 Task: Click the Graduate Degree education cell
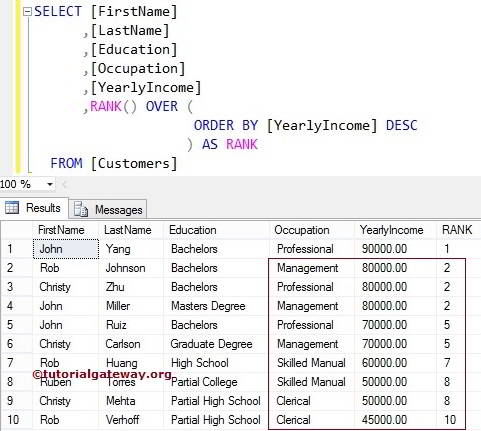[216, 344]
